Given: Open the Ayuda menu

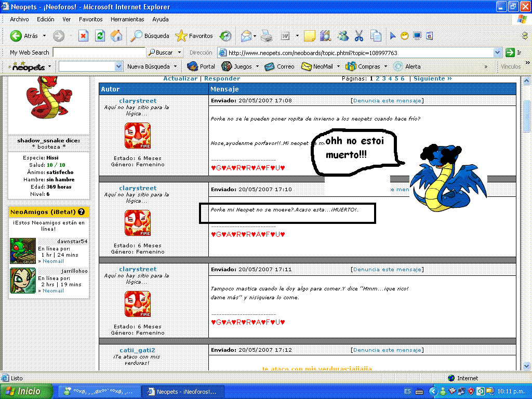Looking at the screenshot, I should [x=161, y=19].
